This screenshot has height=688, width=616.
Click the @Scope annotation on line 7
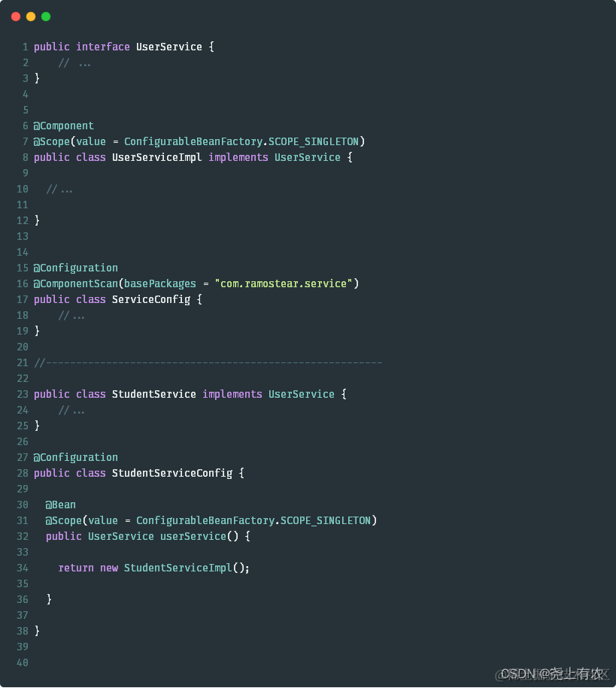[x=52, y=141]
